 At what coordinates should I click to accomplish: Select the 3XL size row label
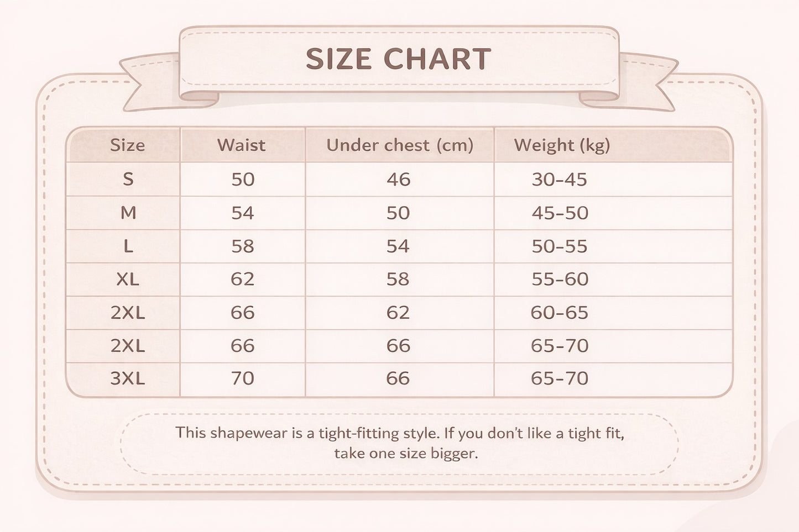tap(128, 378)
